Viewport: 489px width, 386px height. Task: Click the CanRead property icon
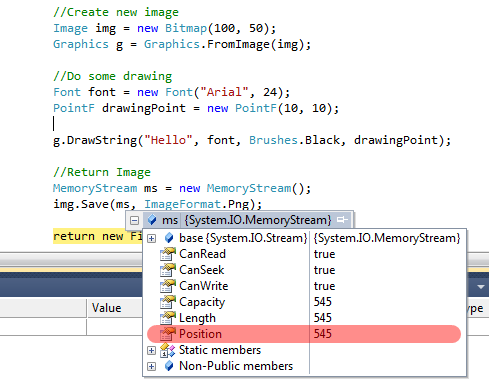point(168,254)
